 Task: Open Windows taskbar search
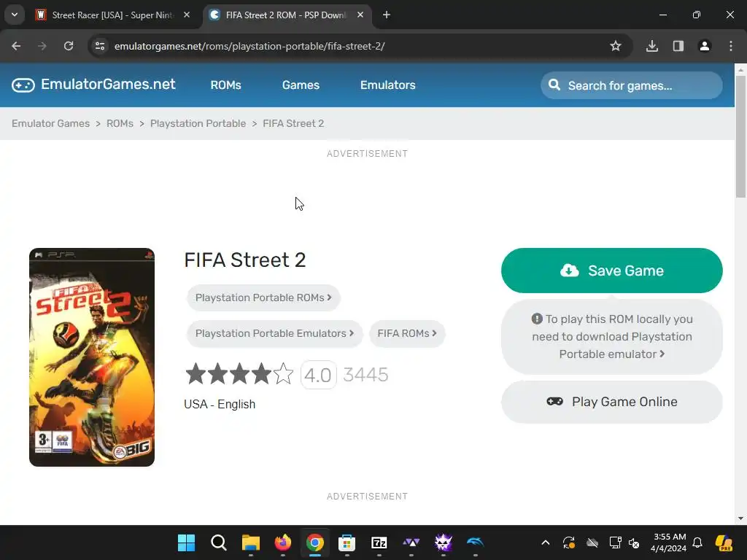(219, 542)
